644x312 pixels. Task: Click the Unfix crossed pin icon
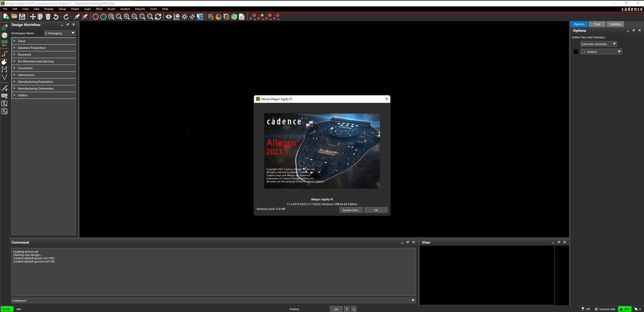coord(85,17)
